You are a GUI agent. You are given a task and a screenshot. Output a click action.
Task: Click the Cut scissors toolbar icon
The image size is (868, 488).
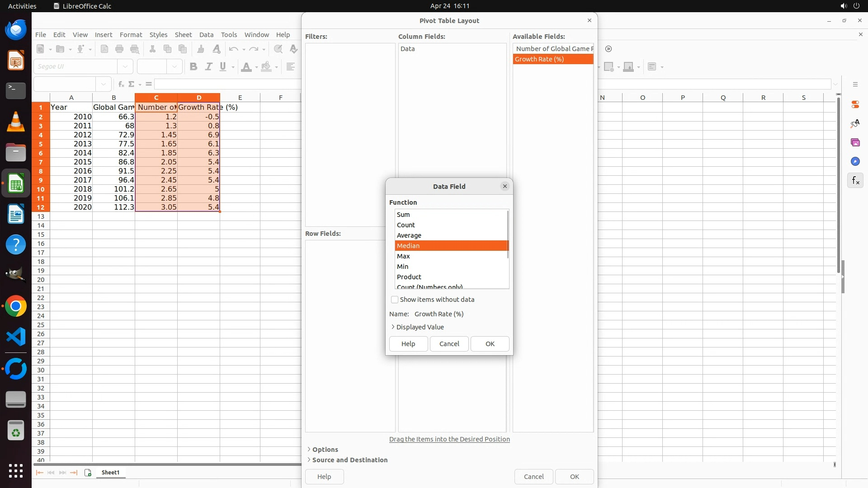pos(152,49)
